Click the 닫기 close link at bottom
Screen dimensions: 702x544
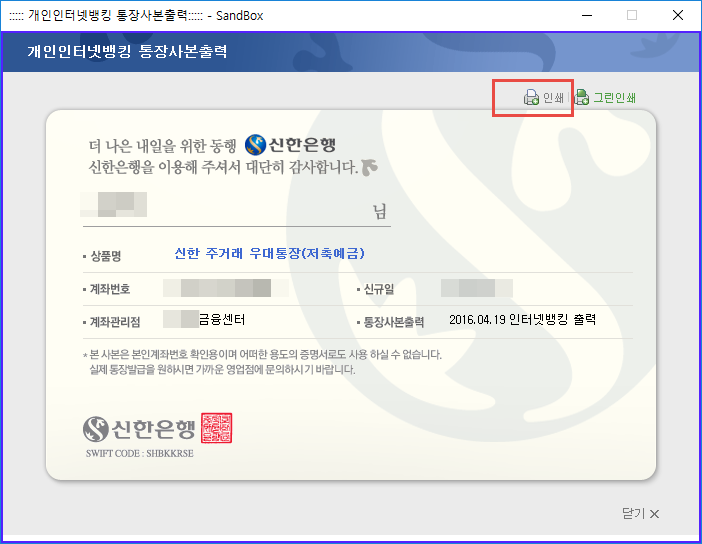(640, 513)
